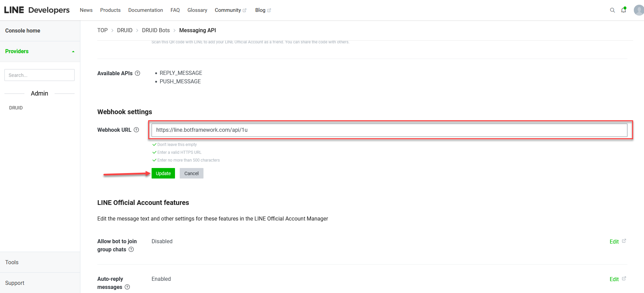Click help icon beside Webhook URL label
Image resolution: width=644 pixels, height=293 pixels.
pyautogui.click(x=136, y=130)
